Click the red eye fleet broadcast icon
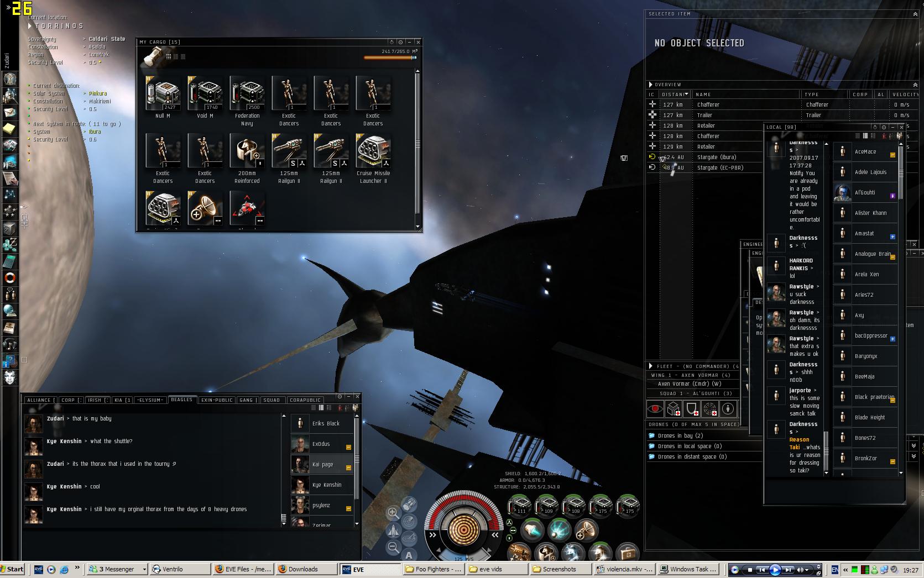The image size is (924, 578). tap(655, 409)
